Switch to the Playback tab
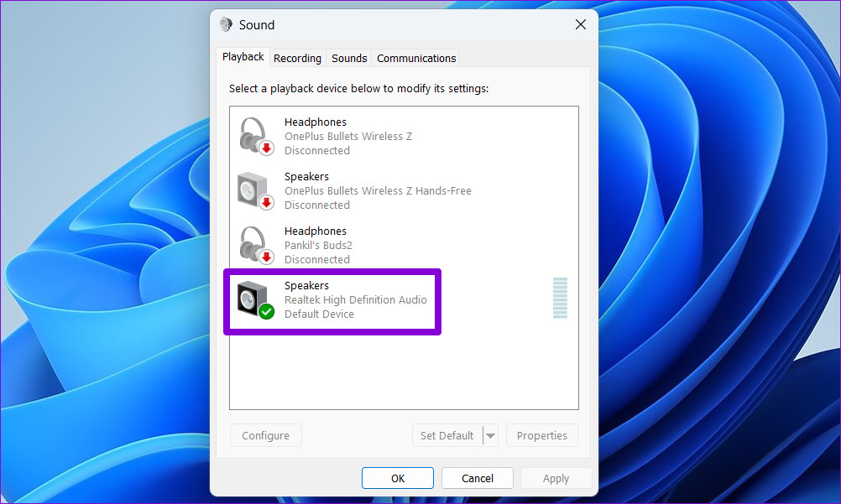The width and height of the screenshot is (841, 504). click(x=243, y=57)
